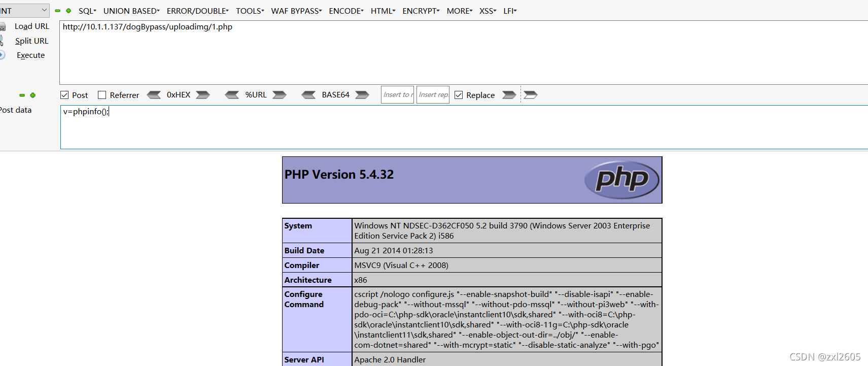This screenshot has height=366, width=868.
Task: Click the Split URL icon
Action: coord(2,41)
